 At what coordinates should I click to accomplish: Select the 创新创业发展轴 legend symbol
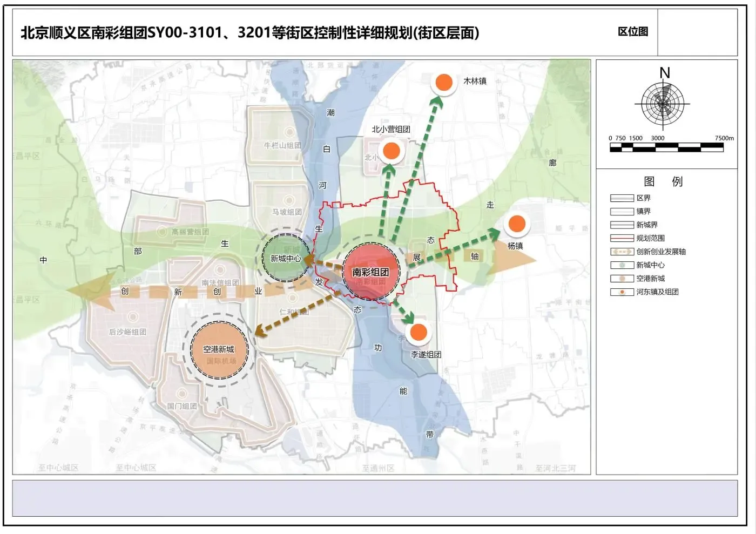click(622, 252)
